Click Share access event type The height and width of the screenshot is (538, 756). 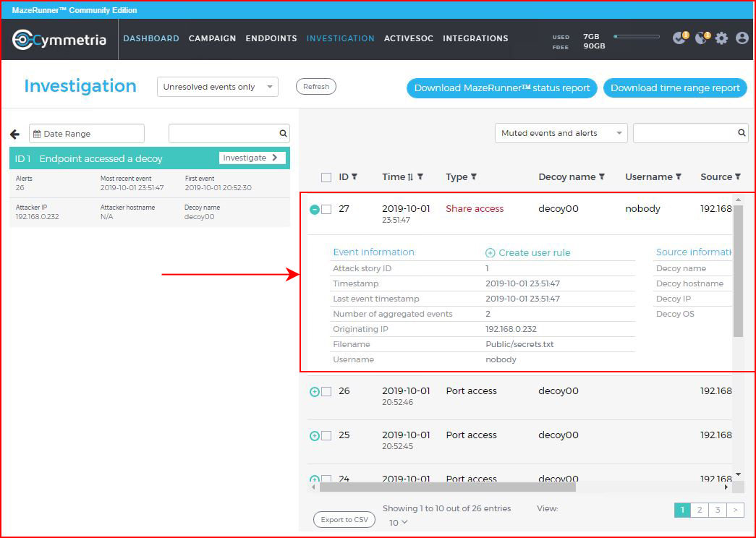click(x=475, y=209)
